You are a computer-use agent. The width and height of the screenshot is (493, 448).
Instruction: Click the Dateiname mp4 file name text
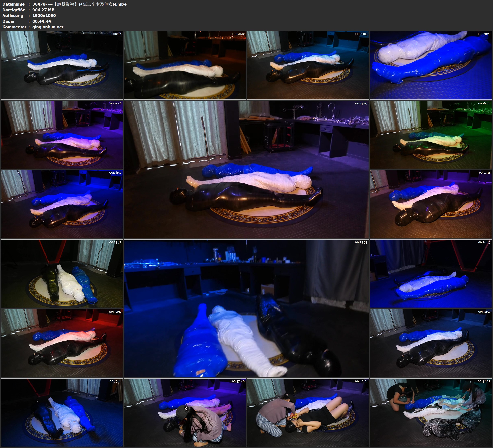[79, 4]
